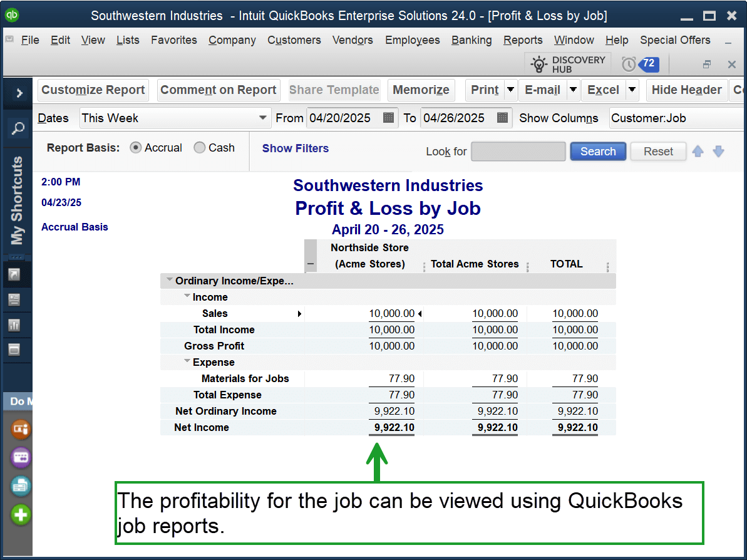747x560 pixels.
Task: Click the Search button
Action: [598, 152]
